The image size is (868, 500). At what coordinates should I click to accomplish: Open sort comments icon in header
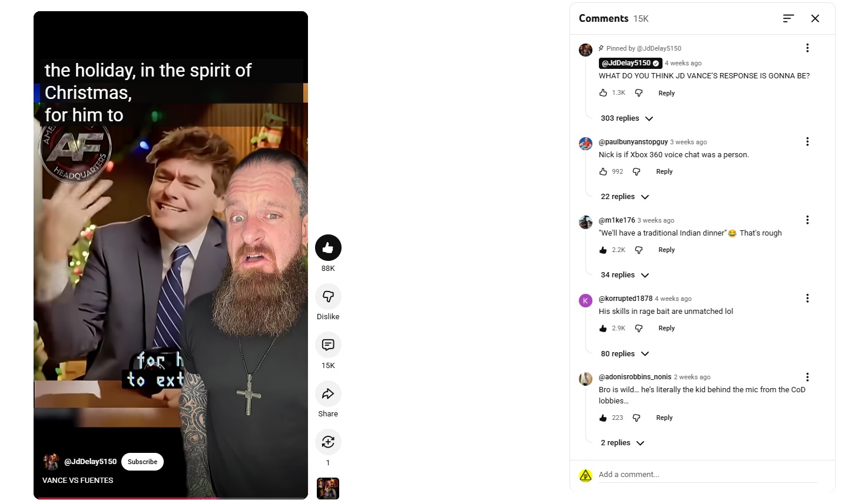789,19
